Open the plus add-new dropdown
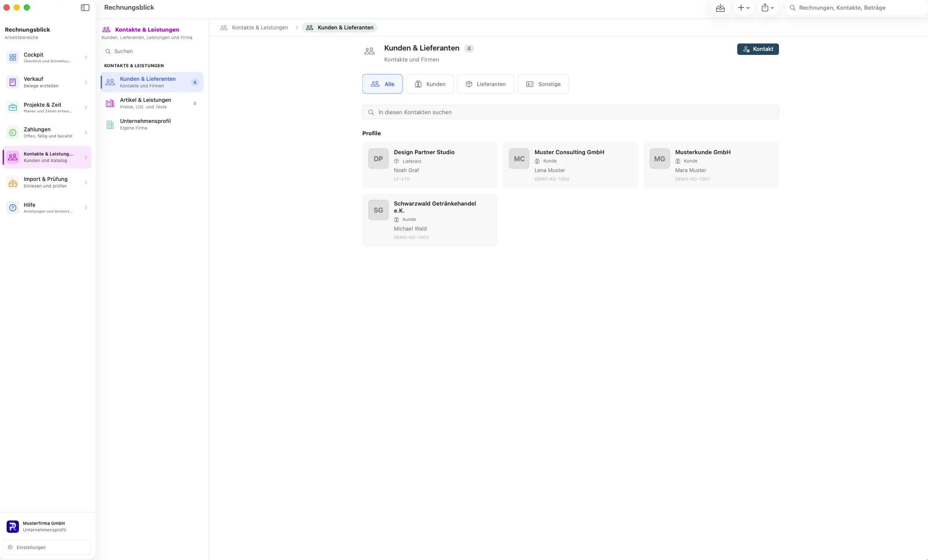 tap(744, 8)
